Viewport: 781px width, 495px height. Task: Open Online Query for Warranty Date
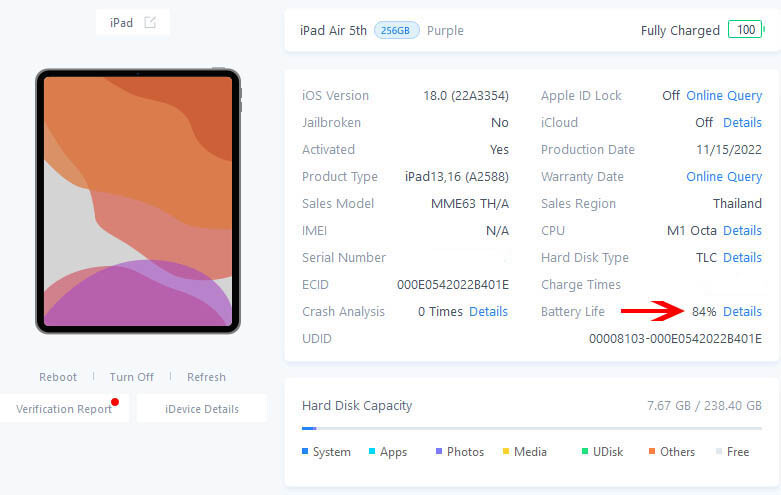point(724,177)
